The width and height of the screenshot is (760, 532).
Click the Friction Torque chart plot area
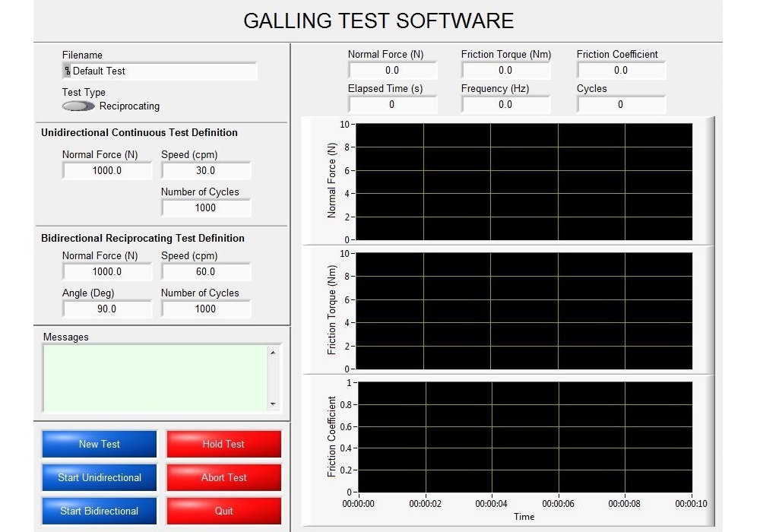524,311
